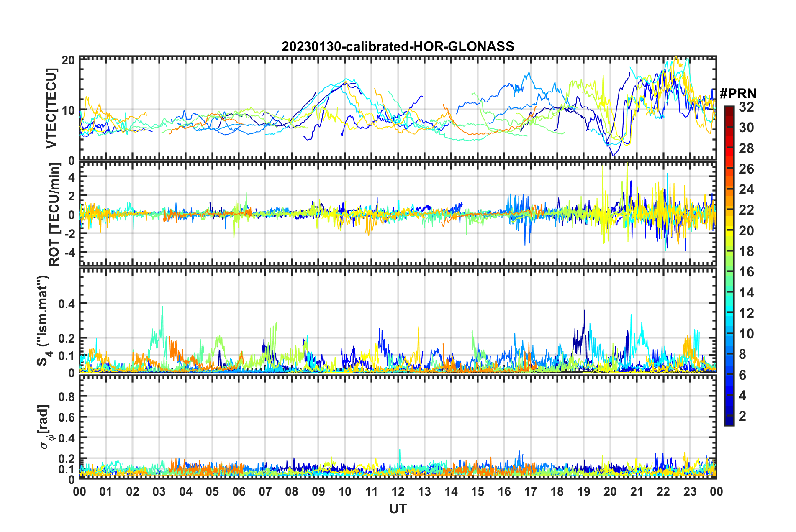Click the colorbar tick label 24
The image size is (796, 532).
pyautogui.click(x=746, y=189)
